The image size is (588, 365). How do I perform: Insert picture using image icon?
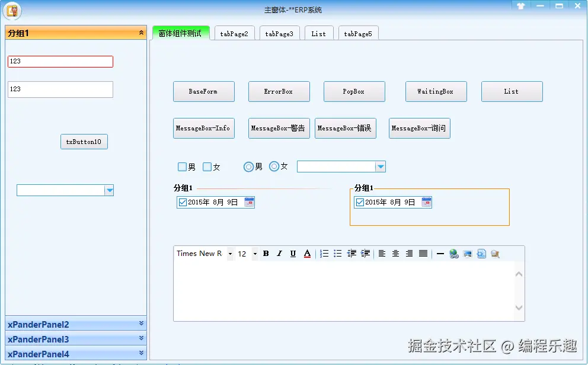(468, 254)
